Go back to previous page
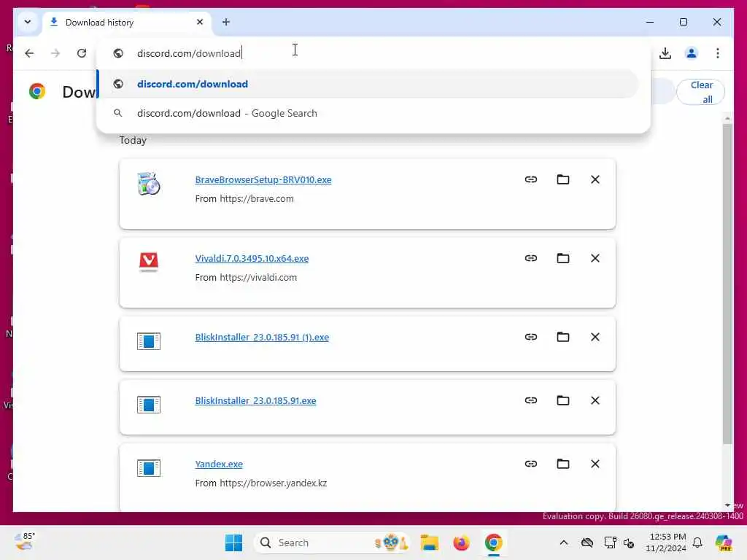747x560 pixels. 29,52
